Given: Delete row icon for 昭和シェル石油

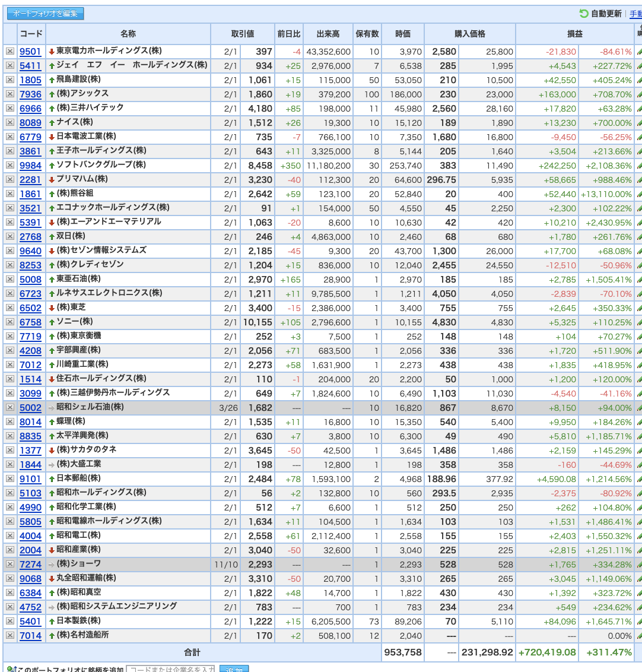Looking at the screenshot, I should coord(10,408).
